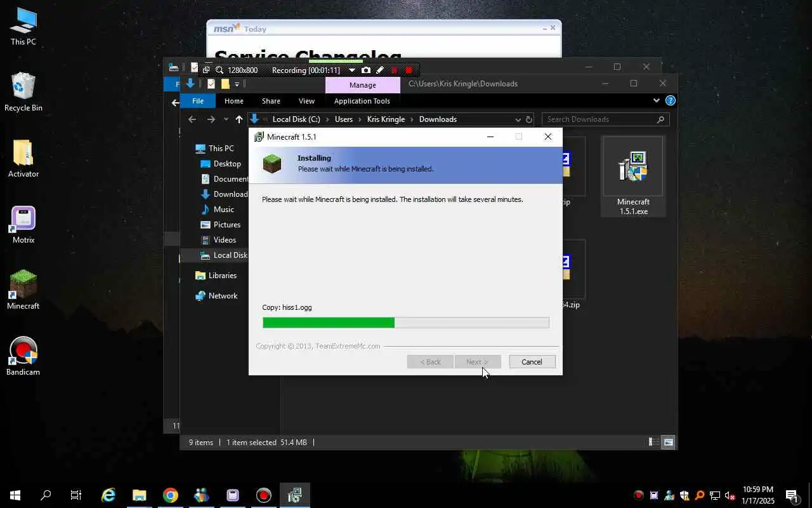Screen dimensions: 812x508
Task: Select Network in navigation pane
Action: click(x=216, y=296)
